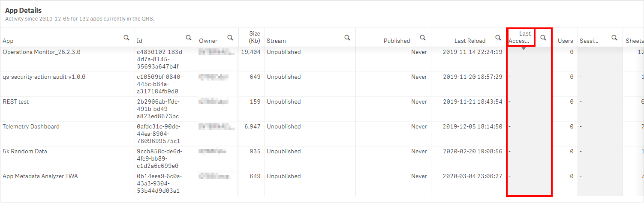Open search for the App column
This screenshot has width=644, height=203.
pos(126,38)
